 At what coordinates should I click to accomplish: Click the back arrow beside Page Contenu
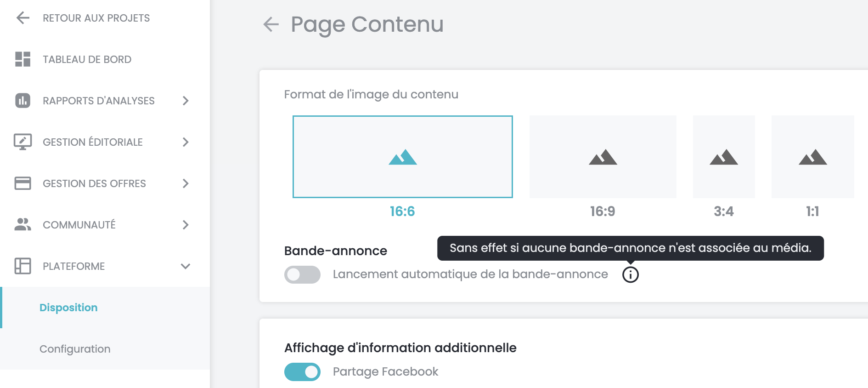pos(271,24)
